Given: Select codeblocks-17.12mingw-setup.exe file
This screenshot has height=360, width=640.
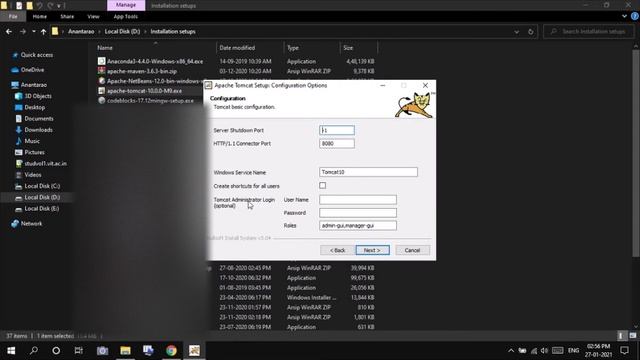Looking at the screenshot, I should point(150,100).
